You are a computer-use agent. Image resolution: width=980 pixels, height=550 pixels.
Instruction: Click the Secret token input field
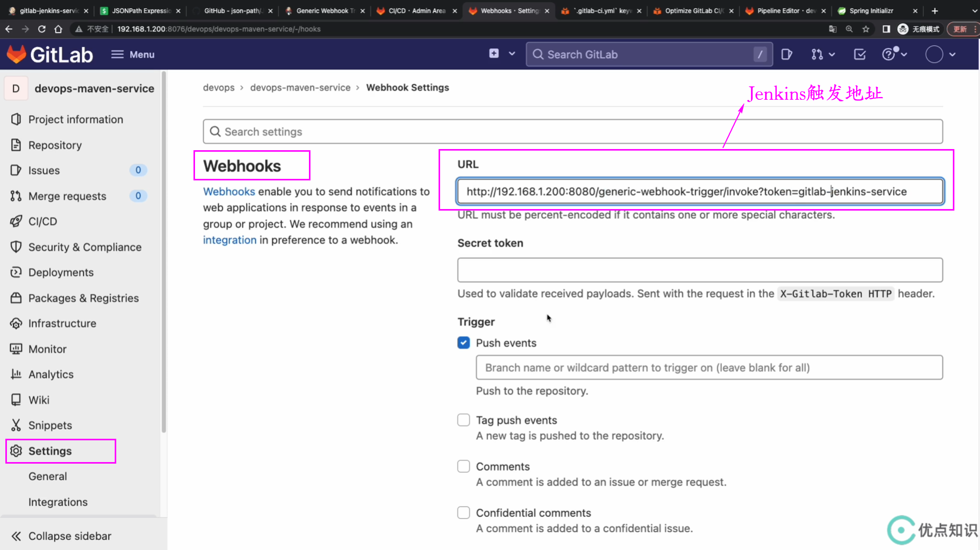point(700,270)
